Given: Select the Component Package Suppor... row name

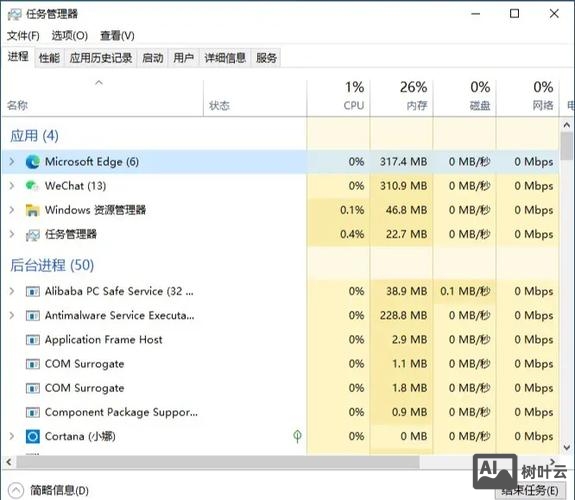Looking at the screenshot, I should pyautogui.click(x=121, y=412).
